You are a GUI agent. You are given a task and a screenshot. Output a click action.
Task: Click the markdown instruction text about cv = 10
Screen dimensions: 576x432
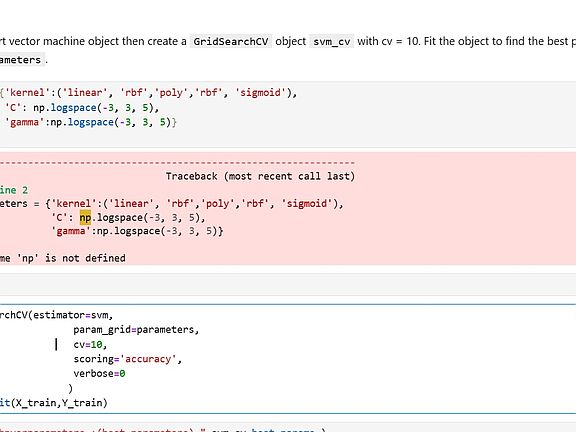click(x=288, y=50)
